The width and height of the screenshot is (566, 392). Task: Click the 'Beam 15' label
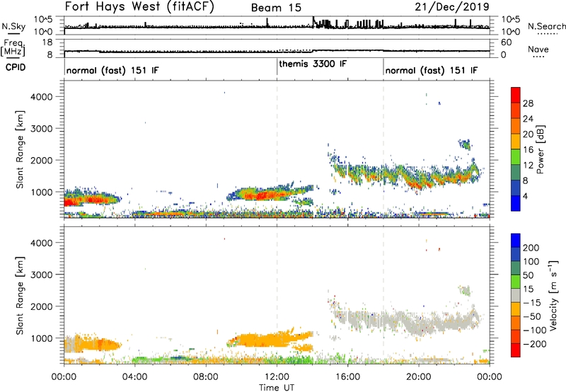(x=276, y=8)
